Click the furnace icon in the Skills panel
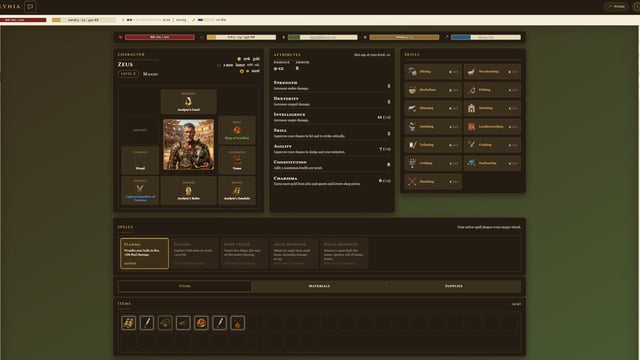 point(471,108)
